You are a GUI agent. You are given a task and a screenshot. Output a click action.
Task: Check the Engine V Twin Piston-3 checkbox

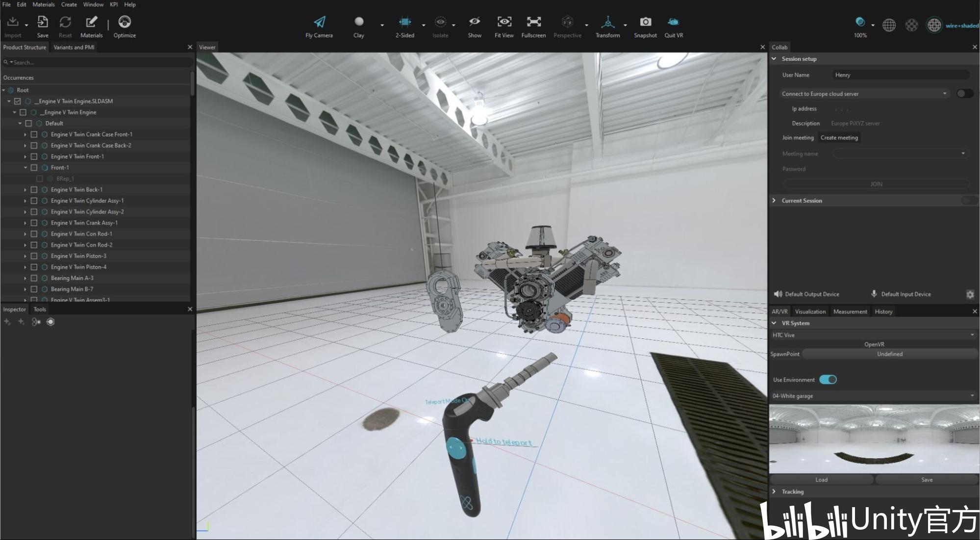click(x=34, y=256)
